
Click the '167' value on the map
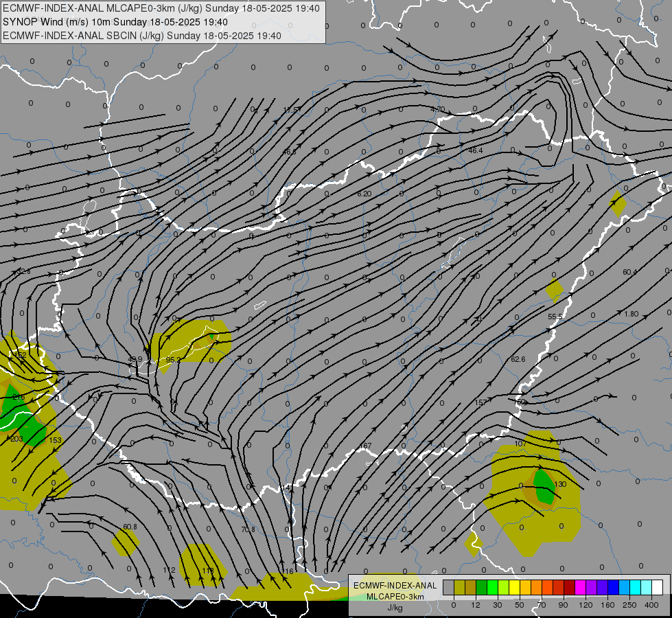click(x=365, y=446)
